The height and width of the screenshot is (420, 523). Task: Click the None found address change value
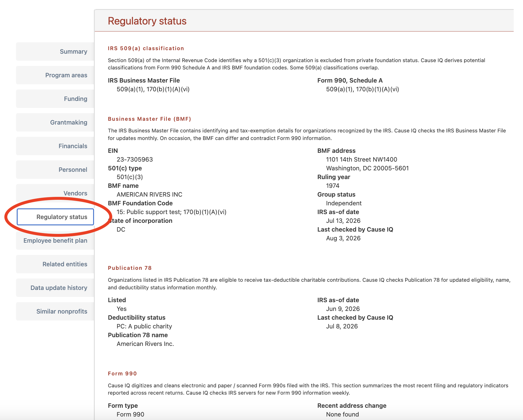click(x=342, y=414)
